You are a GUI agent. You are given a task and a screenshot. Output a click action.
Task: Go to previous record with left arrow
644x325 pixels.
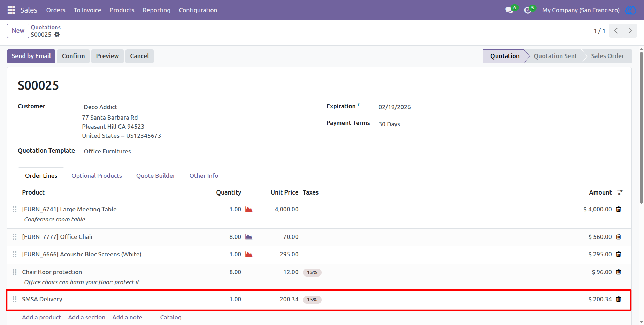pyautogui.click(x=616, y=31)
